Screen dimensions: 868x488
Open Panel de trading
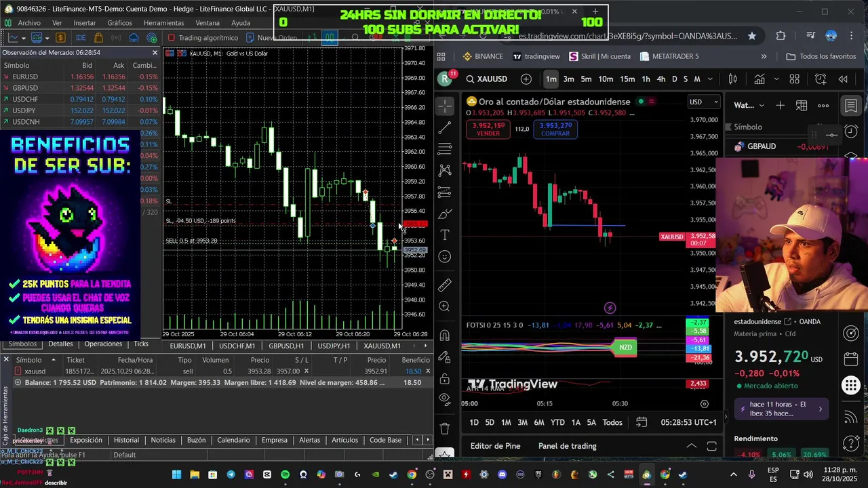pyautogui.click(x=567, y=446)
